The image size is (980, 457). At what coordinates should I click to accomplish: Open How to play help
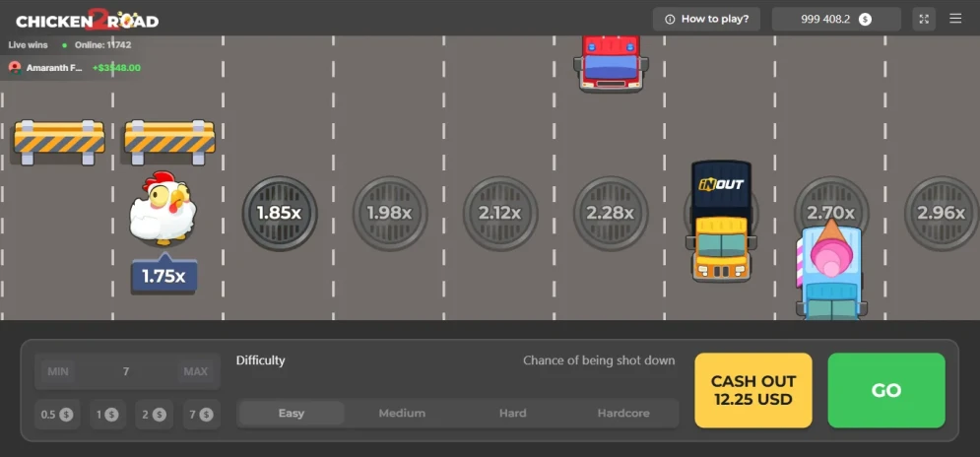click(707, 19)
